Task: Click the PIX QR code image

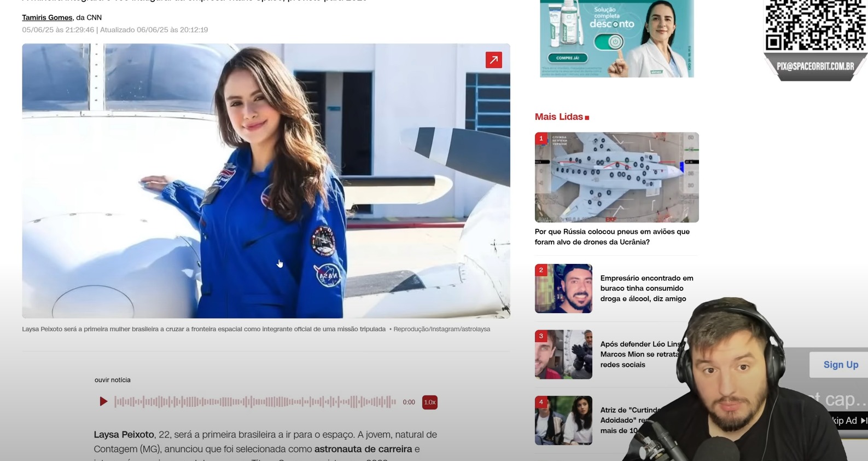Action: point(815,26)
